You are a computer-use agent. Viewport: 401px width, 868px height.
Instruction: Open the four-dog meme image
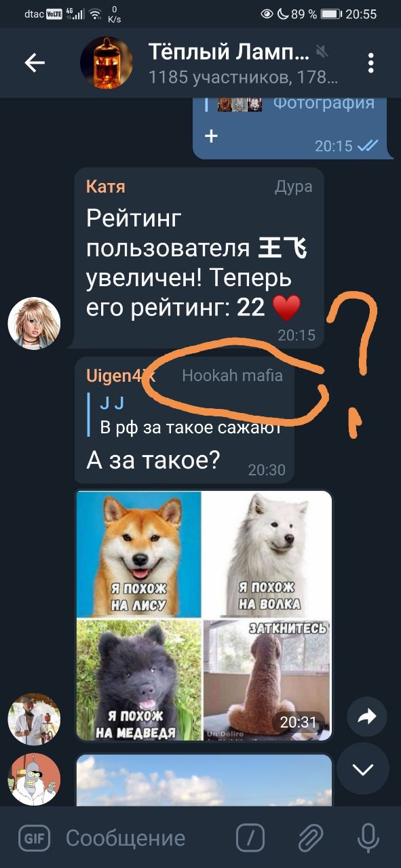[204, 616]
